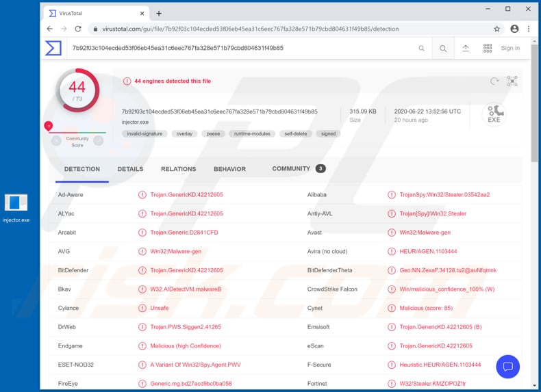The image size is (541, 392).
Task: Switch to the DETAILS tab
Action: tap(130, 169)
